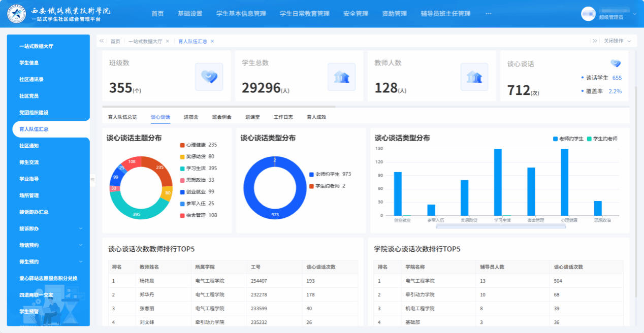Open 学生日常教育管理 in top navigation

click(x=305, y=14)
